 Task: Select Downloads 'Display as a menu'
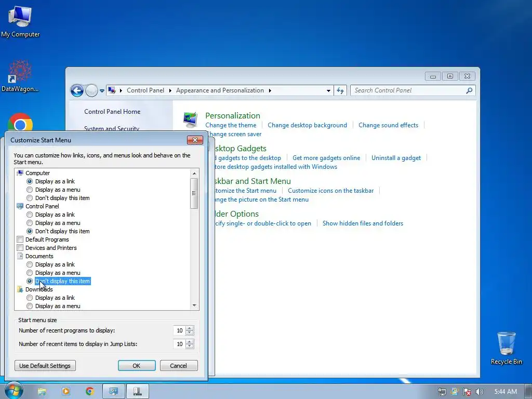tap(30, 306)
